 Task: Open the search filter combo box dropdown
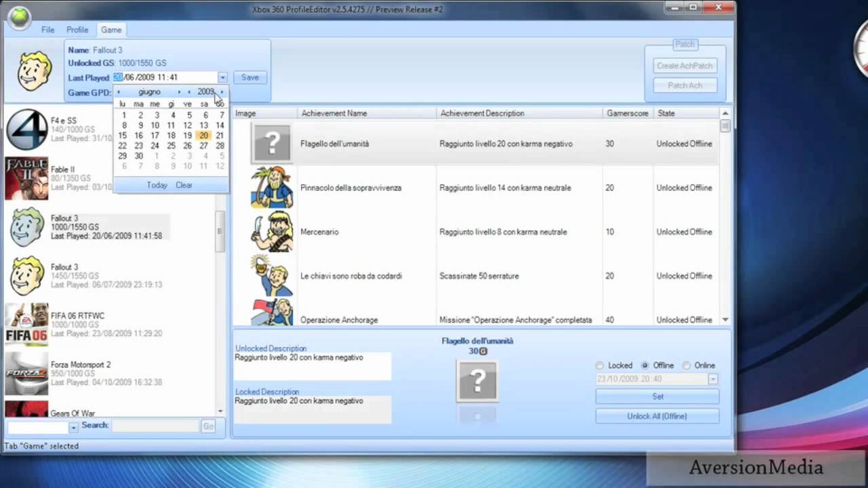coord(73,428)
